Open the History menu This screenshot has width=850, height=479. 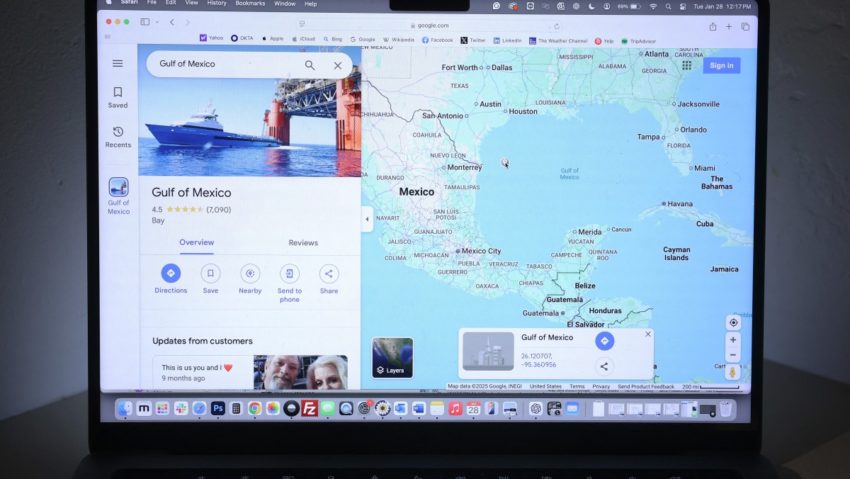click(217, 3)
